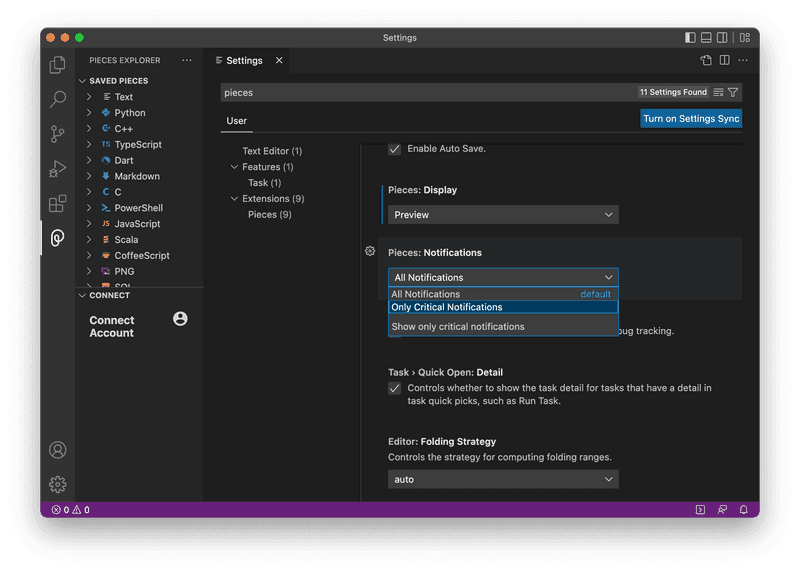Open Settings as JSON file icon
800x571 pixels.
coord(706,60)
